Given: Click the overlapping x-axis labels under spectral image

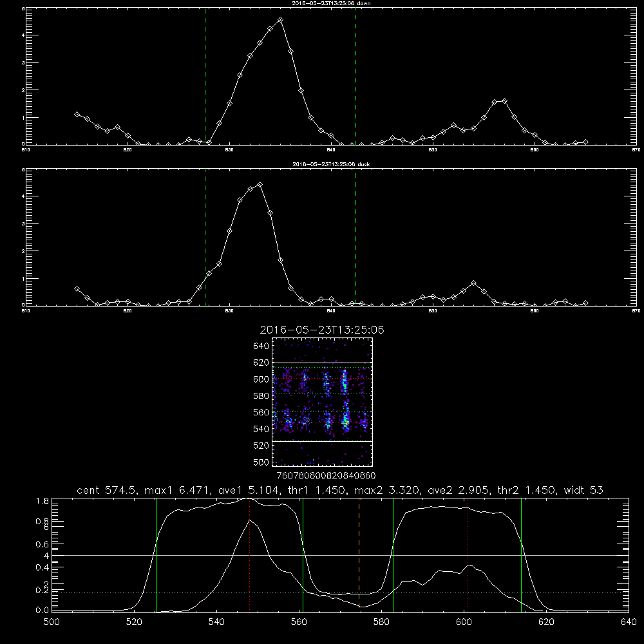Looking at the screenshot, I should [x=327, y=476].
